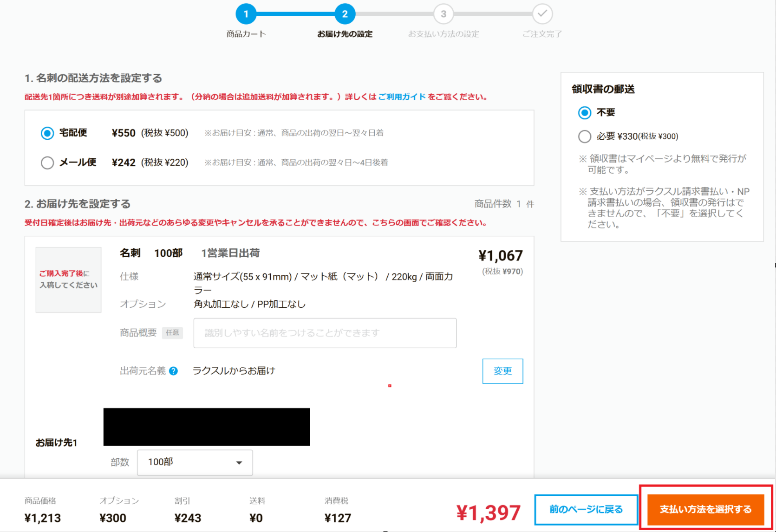Select メール便 delivery radio button
776x532 pixels.
coord(47,162)
